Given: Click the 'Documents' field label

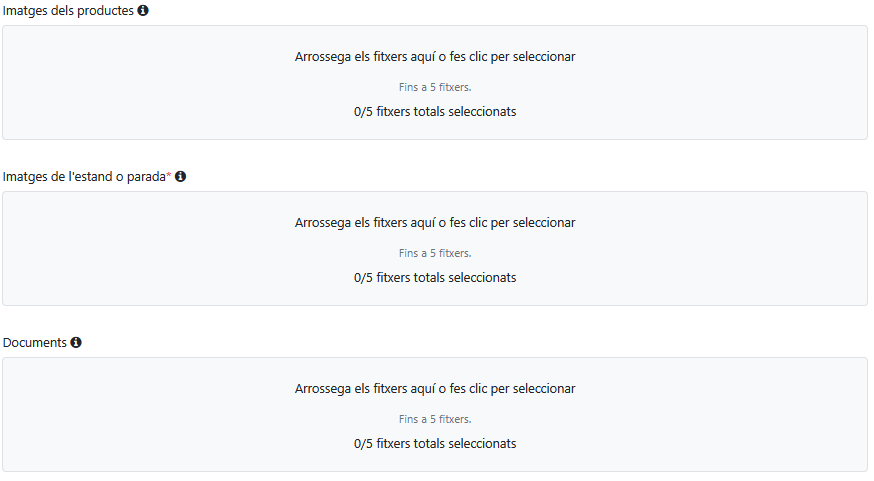Looking at the screenshot, I should pos(35,342).
